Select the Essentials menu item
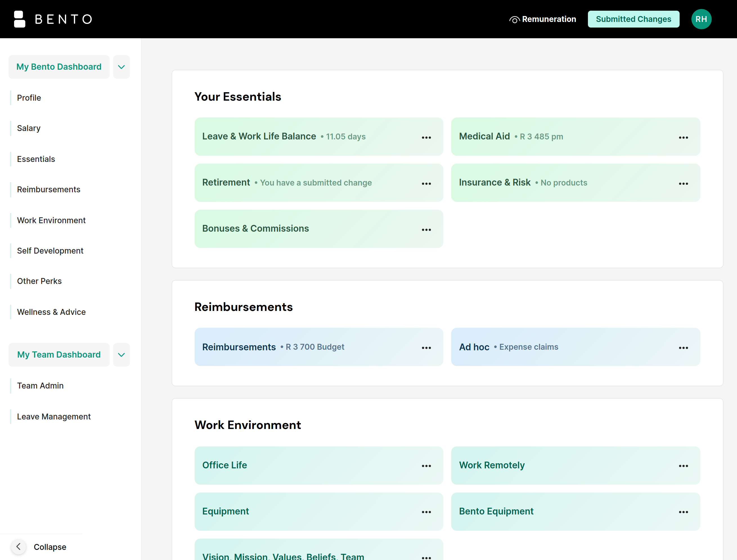 (x=36, y=158)
